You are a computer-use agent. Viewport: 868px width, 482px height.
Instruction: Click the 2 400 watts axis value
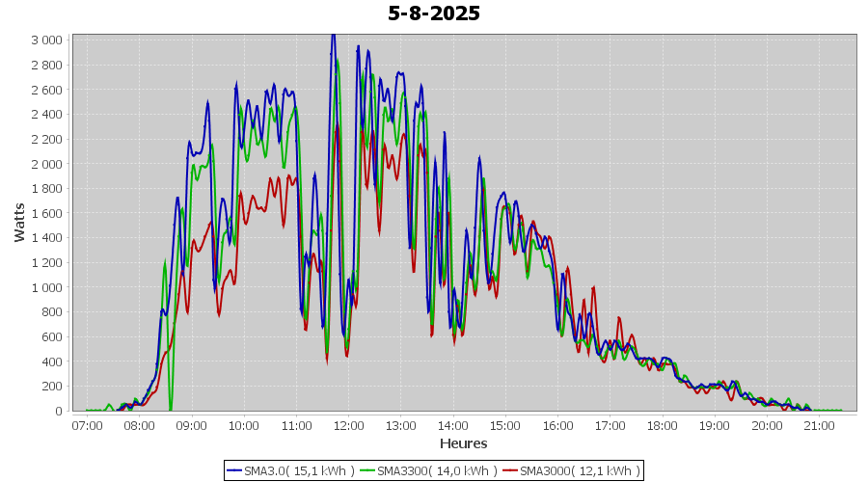pos(46,115)
